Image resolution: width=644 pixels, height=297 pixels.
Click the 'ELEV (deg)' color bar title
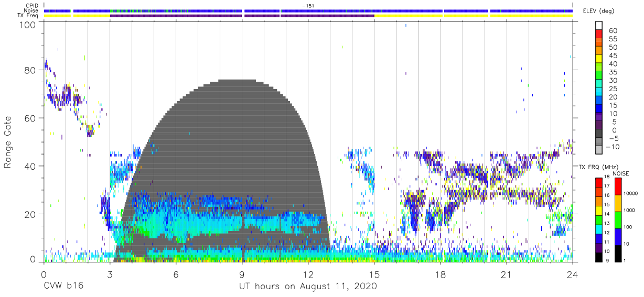(x=599, y=11)
